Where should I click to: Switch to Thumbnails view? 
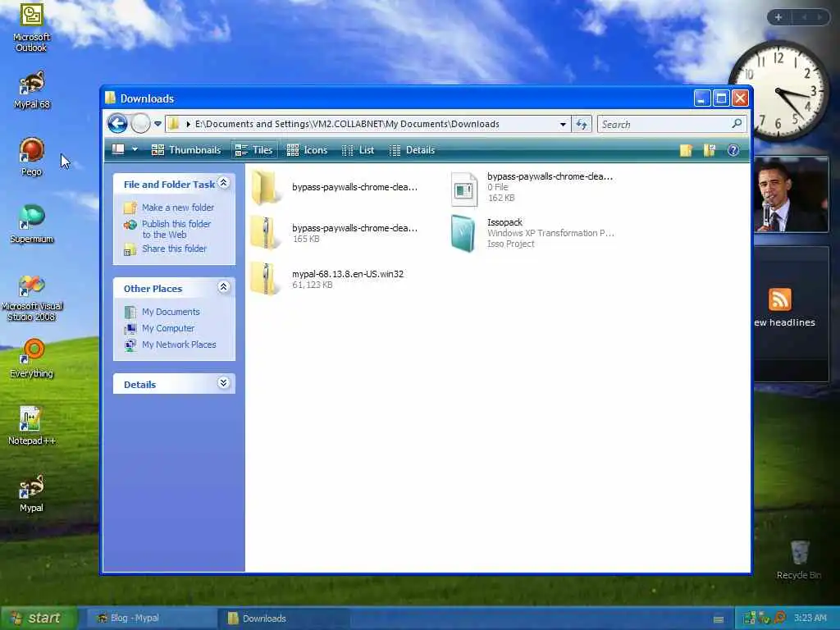pyautogui.click(x=186, y=150)
